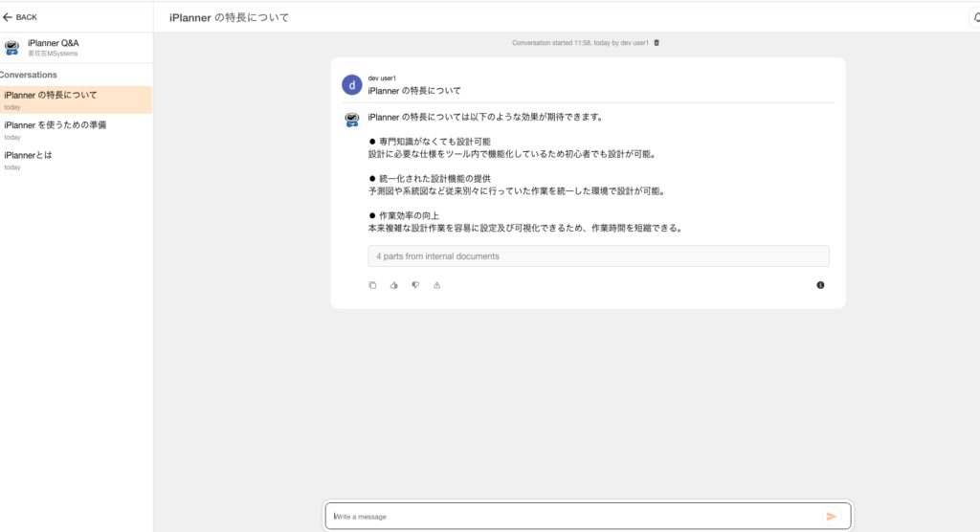Go back using the BACK arrow
Screen dimensions: 980x532
(x=19, y=17)
